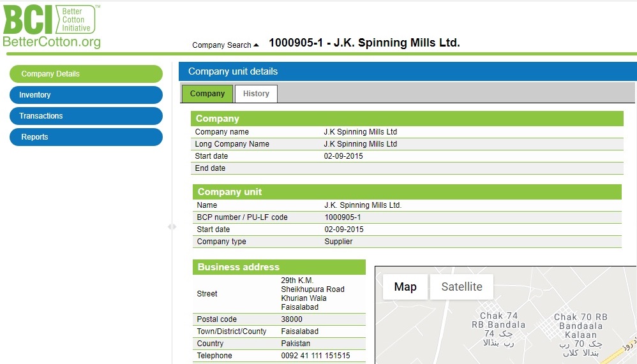Open the Transactions section
The image size is (637, 364).
pyautogui.click(x=86, y=116)
